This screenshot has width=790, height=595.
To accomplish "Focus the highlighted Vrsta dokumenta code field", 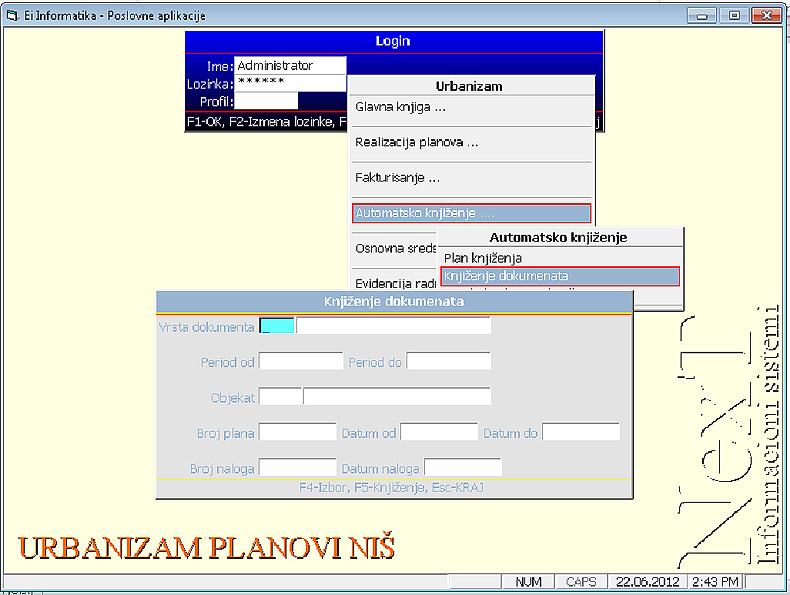I will click(277, 325).
